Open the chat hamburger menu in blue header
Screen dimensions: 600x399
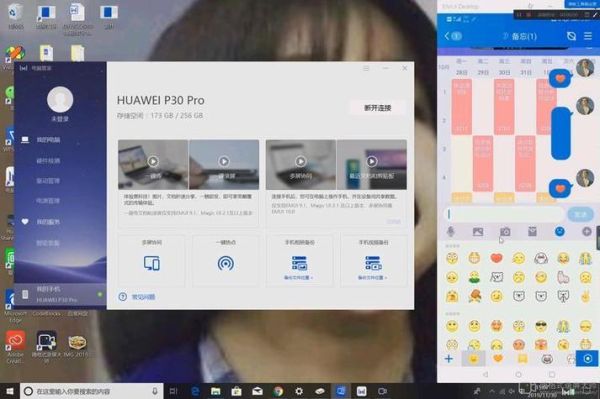pyautogui.click(x=588, y=36)
